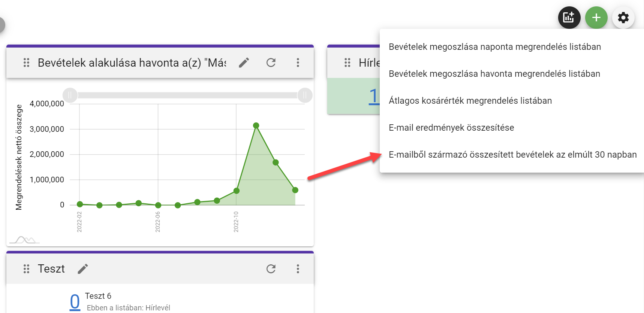This screenshot has width=644, height=313.
Task: Click the 3,000,000 axis label
Action: click(x=47, y=129)
